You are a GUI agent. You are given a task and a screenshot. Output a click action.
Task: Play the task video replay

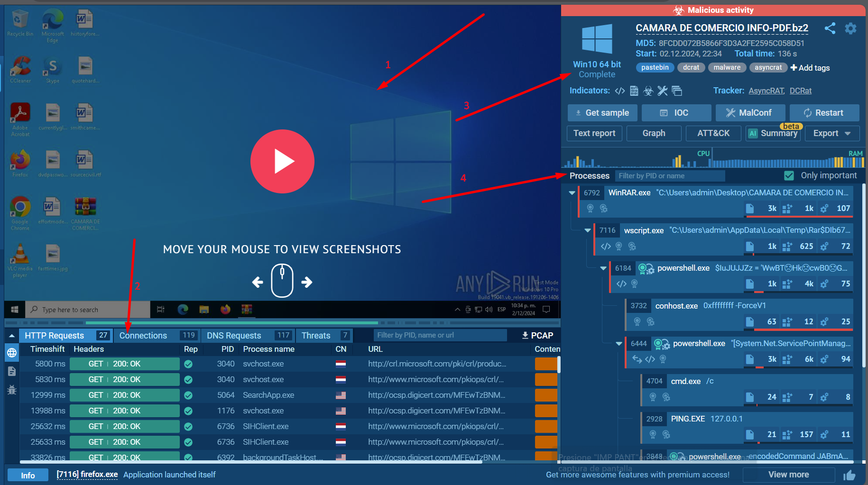[282, 161]
